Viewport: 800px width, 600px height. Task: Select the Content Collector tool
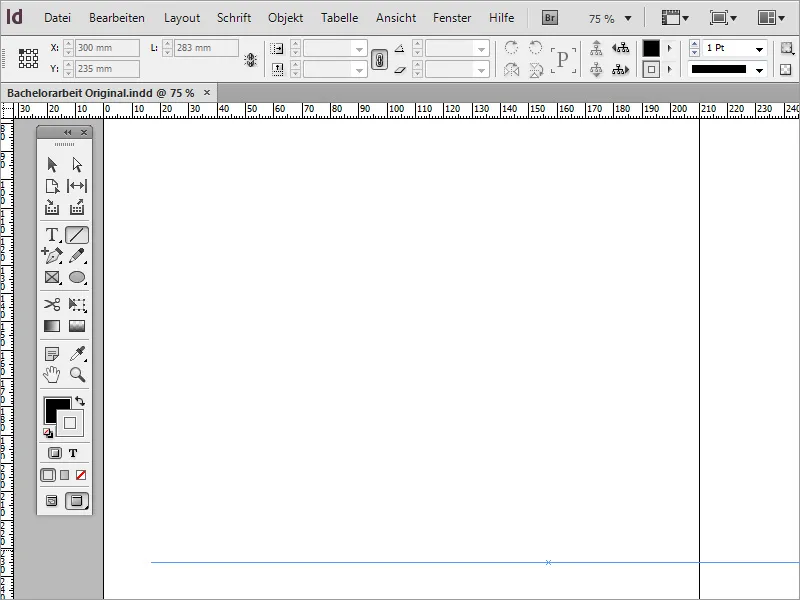(52, 207)
